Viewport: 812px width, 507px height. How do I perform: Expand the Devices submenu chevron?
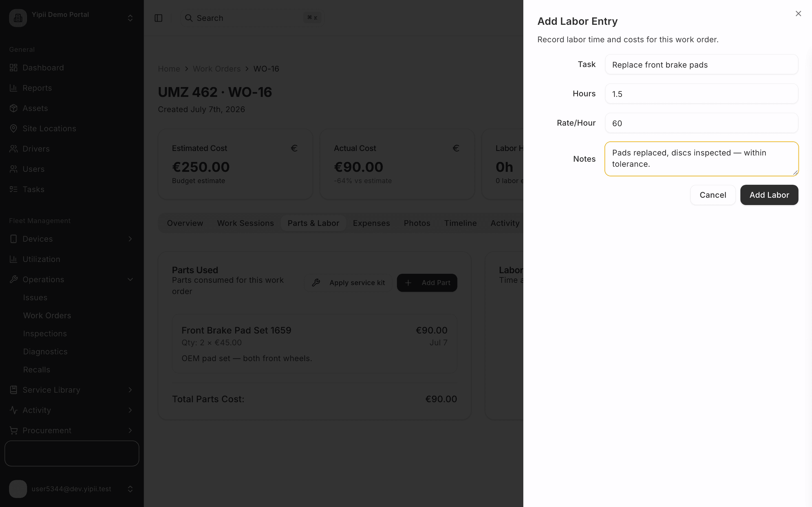click(130, 239)
